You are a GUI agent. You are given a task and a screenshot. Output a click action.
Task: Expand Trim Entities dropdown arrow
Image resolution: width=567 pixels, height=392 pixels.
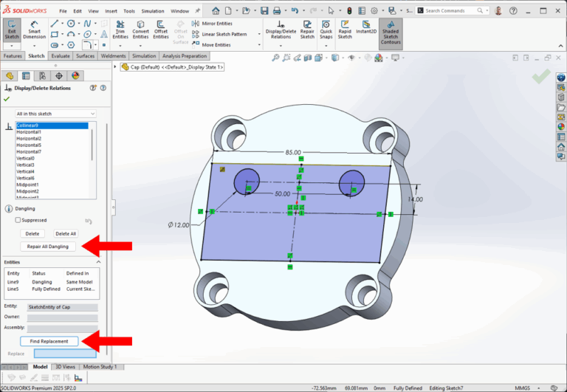(x=120, y=46)
